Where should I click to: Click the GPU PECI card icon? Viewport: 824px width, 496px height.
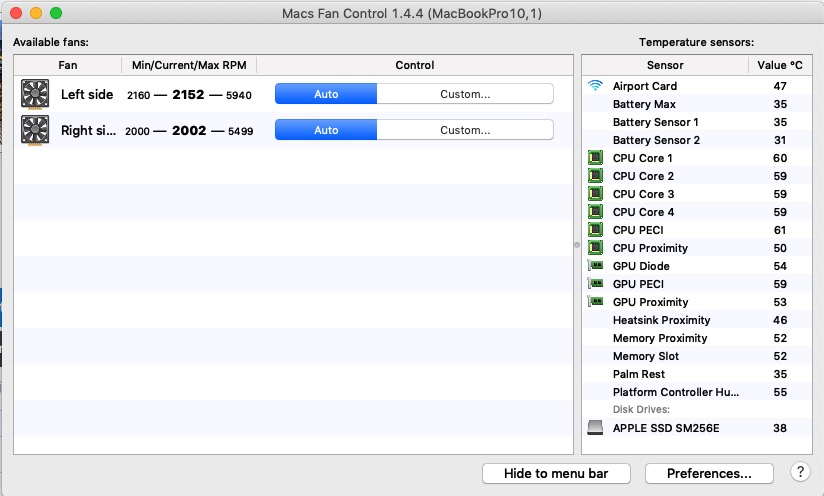595,284
